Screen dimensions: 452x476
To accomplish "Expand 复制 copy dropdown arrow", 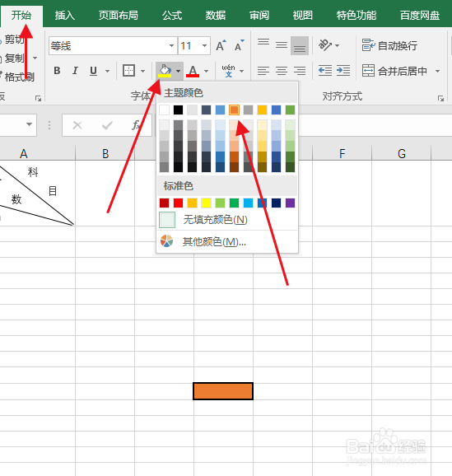I will tap(35, 58).
